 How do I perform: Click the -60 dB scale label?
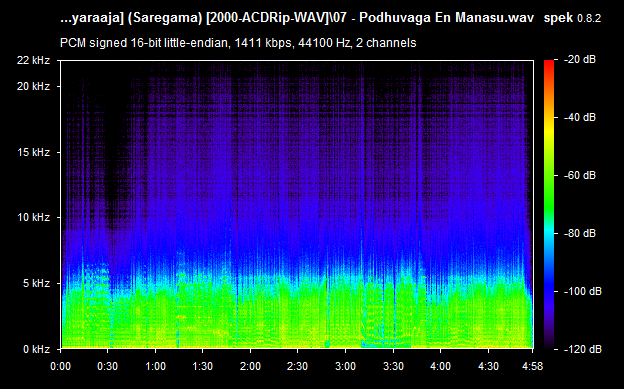click(x=580, y=175)
